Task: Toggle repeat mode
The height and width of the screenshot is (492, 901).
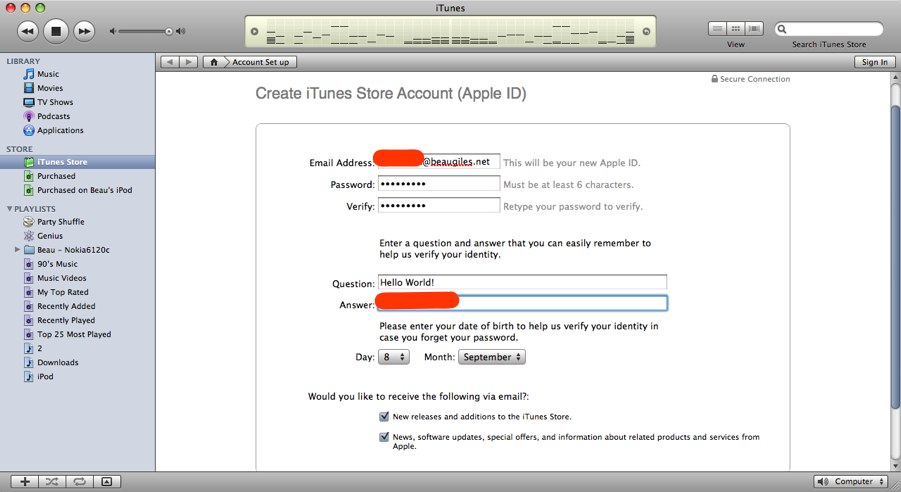Action: pos(79,482)
